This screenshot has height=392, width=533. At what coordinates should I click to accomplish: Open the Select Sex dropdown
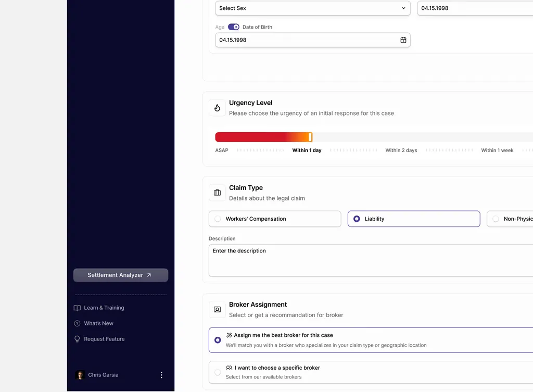[x=313, y=8]
